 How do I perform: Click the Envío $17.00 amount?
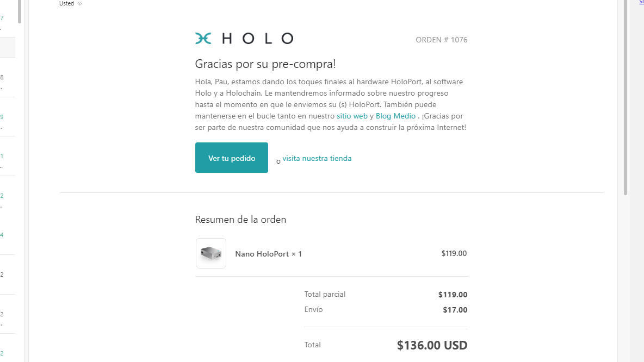(x=455, y=310)
